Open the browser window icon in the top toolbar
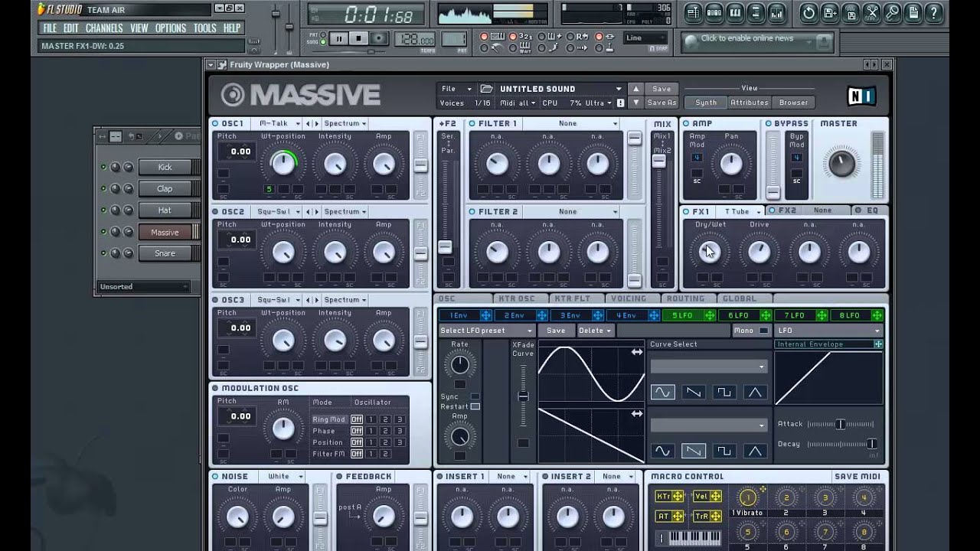 757,12
